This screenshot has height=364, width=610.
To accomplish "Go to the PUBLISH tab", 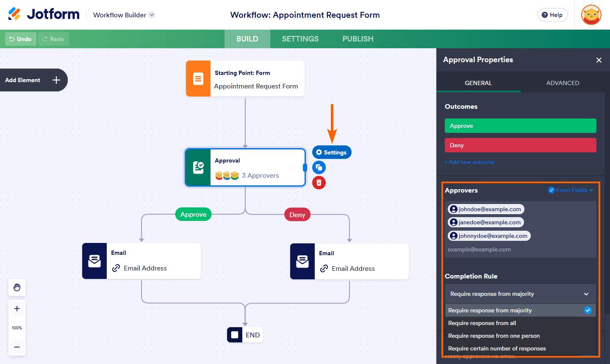I will pos(358,39).
